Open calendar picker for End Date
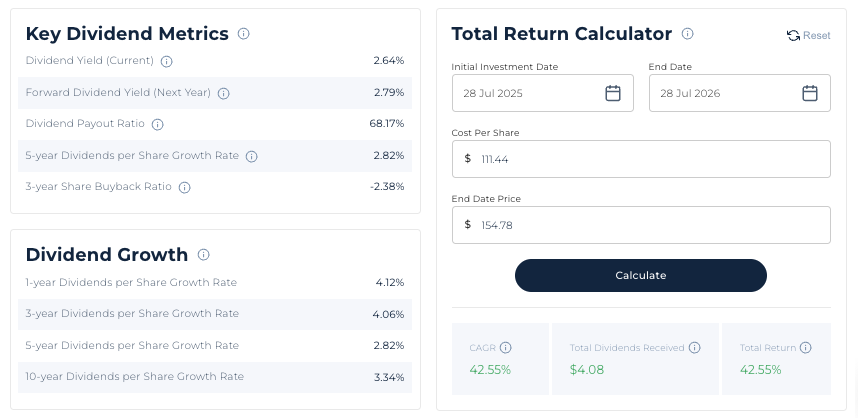The image size is (858, 418). click(810, 93)
